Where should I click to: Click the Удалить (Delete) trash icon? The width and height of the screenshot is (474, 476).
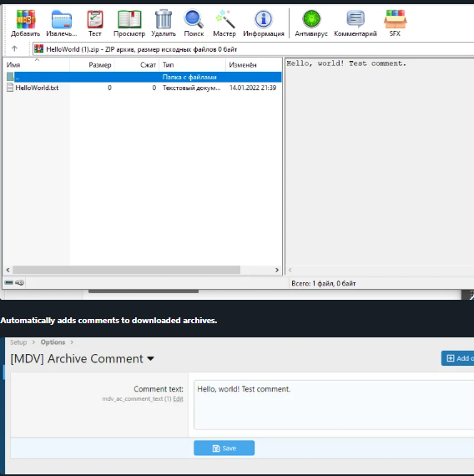point(164,19)
